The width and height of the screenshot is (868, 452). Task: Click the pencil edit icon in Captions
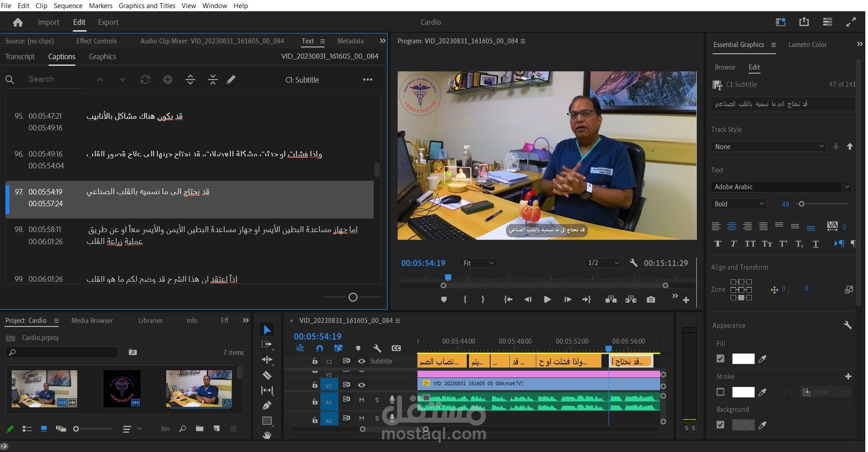(231, 79)
